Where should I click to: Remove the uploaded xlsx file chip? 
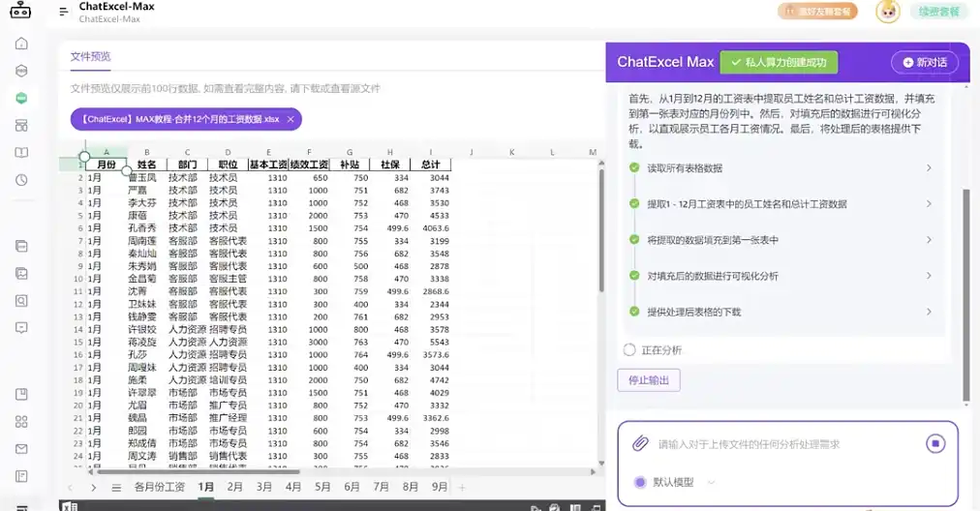pos(291,119)
